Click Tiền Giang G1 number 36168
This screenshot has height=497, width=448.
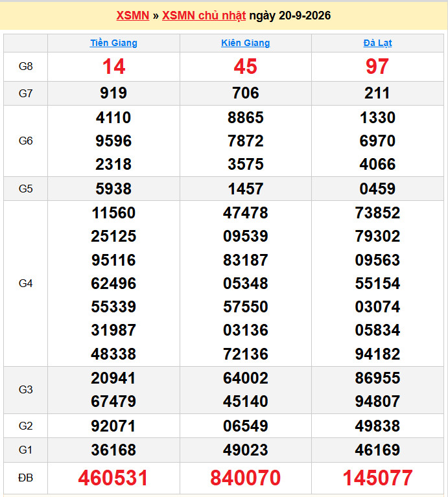[x=113, y=450]
